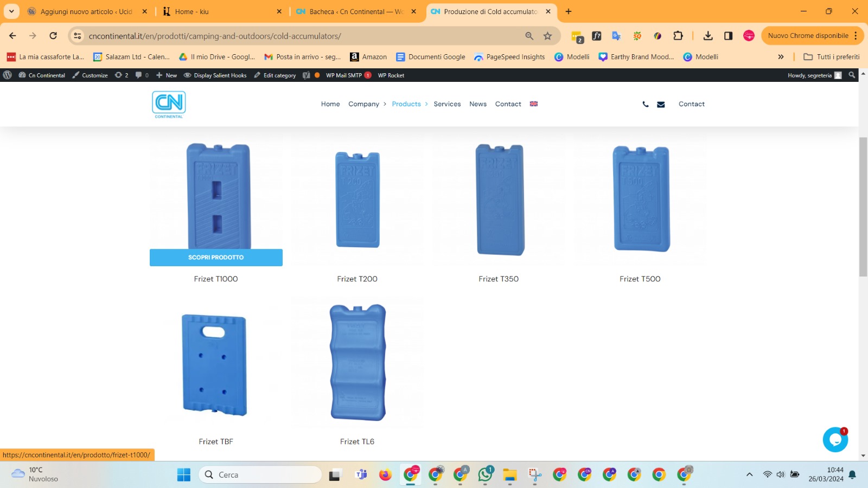Open the Chrome extensions puzzle icon
Screen dimensions: 868x488
tap(678, 36)
